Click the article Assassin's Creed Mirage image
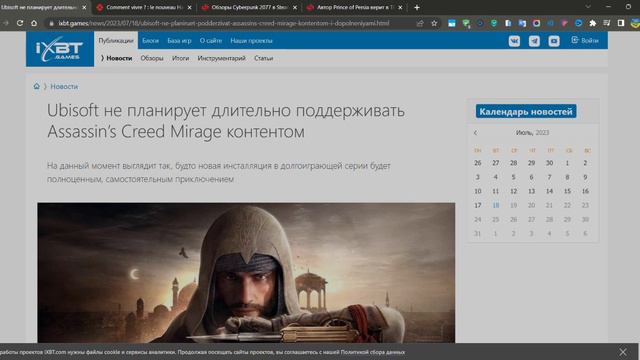 246,273
